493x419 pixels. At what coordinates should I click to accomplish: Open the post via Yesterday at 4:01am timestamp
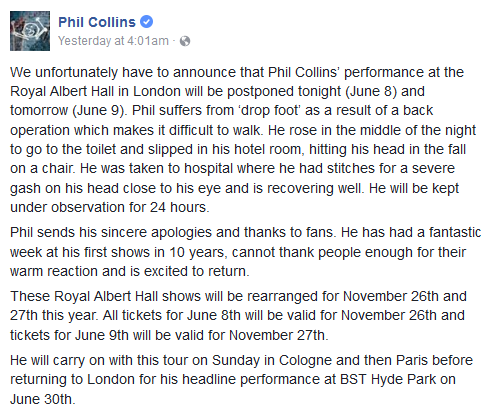[113, 41]
